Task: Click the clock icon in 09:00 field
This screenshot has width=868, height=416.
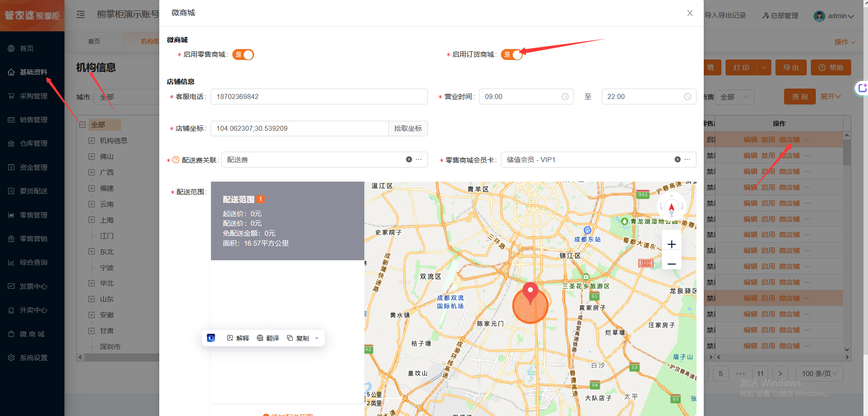Action: tap(565, 97)
